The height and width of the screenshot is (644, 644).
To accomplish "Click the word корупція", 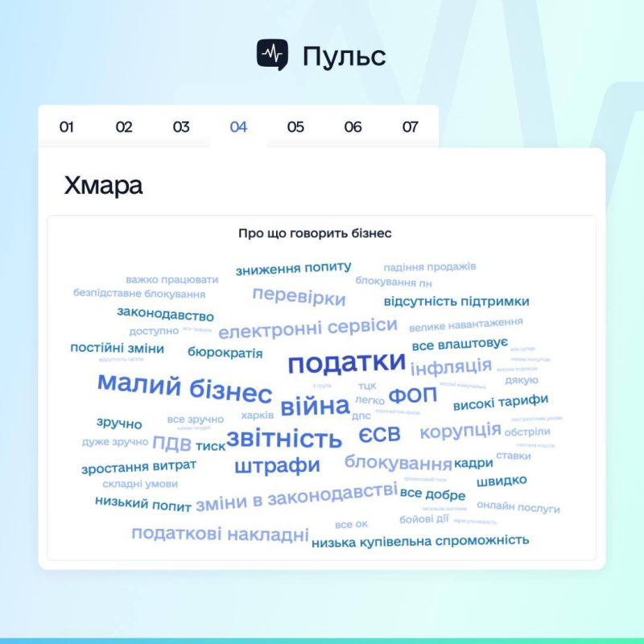I will click(x=460, y=431).
